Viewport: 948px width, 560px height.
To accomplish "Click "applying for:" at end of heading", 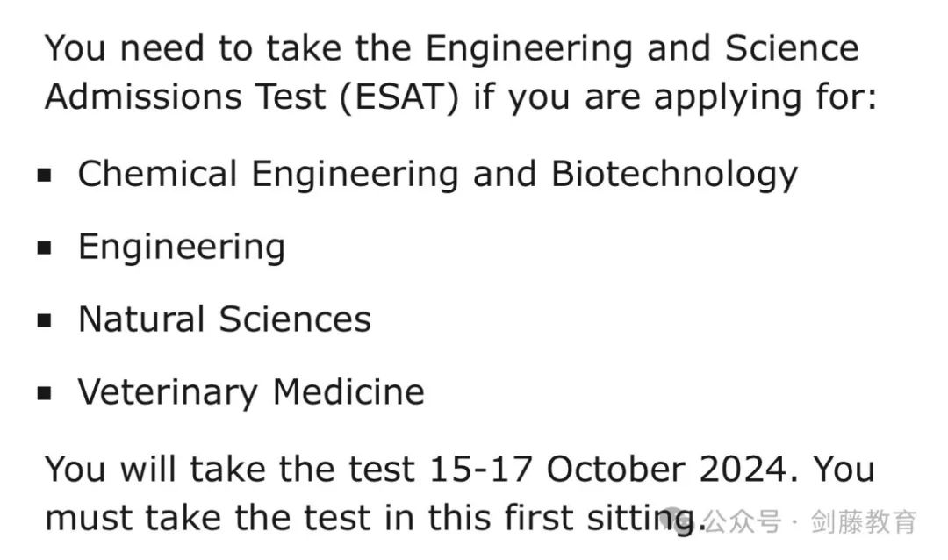I will (x=765, y=97).
